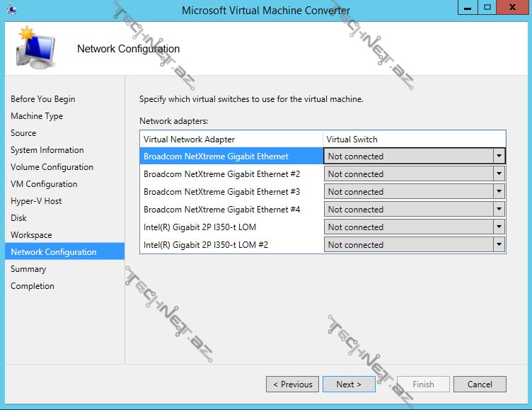Open Virtual Switch dropdown for Broadcom Ethernet #3

pos(499,192)
